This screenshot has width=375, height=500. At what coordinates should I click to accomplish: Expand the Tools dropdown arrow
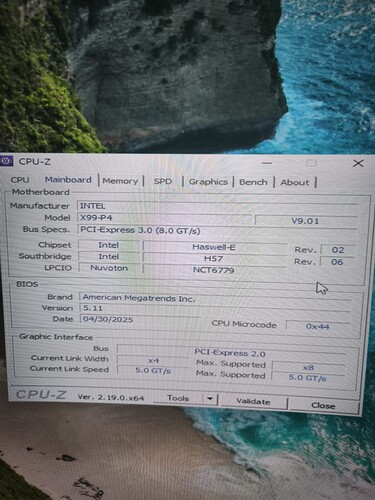(210, 399)
